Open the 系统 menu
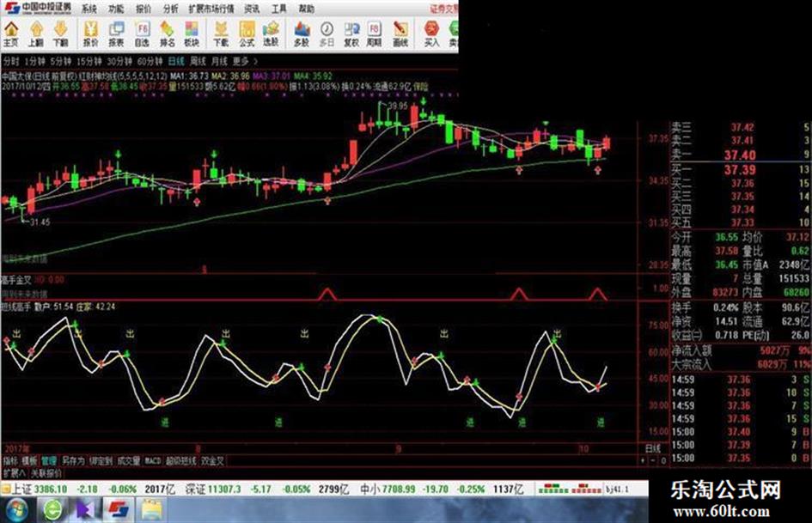Image resolution: width=812 pixels, height=523 pixels. [89, 9]
